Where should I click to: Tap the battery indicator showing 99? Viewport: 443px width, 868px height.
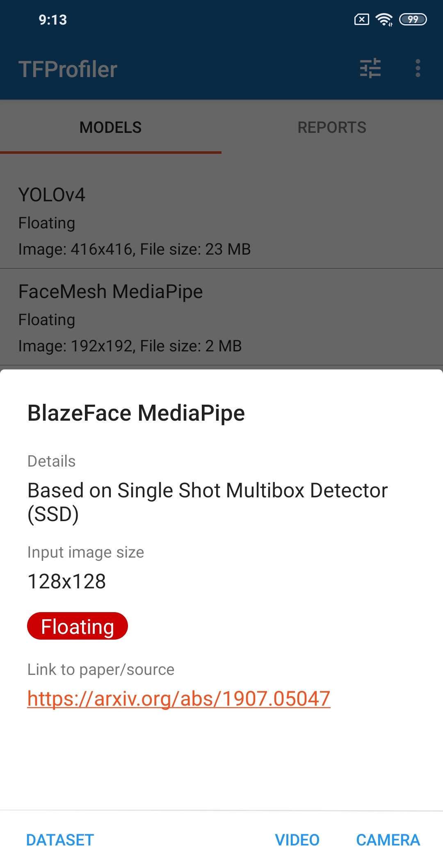tap(413, 19)
